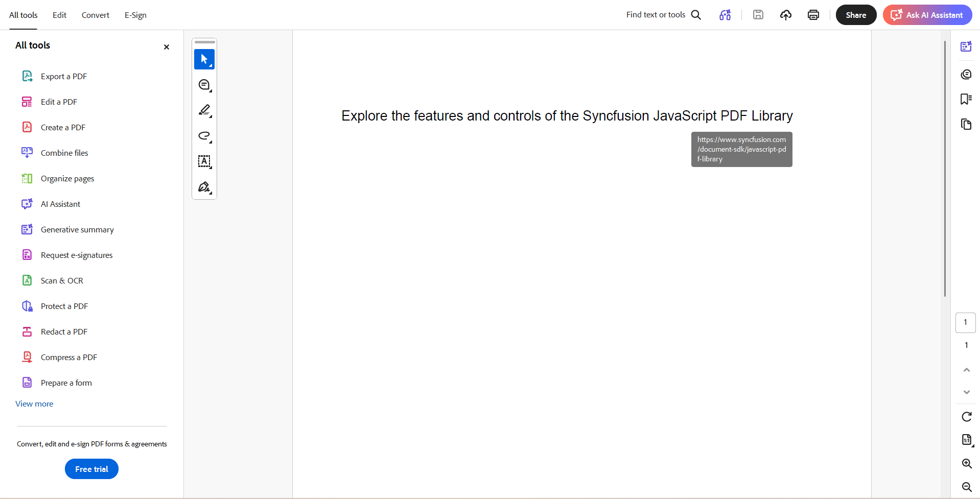
Task: Click the Edit a PDF icon
Action: (27, 102)
